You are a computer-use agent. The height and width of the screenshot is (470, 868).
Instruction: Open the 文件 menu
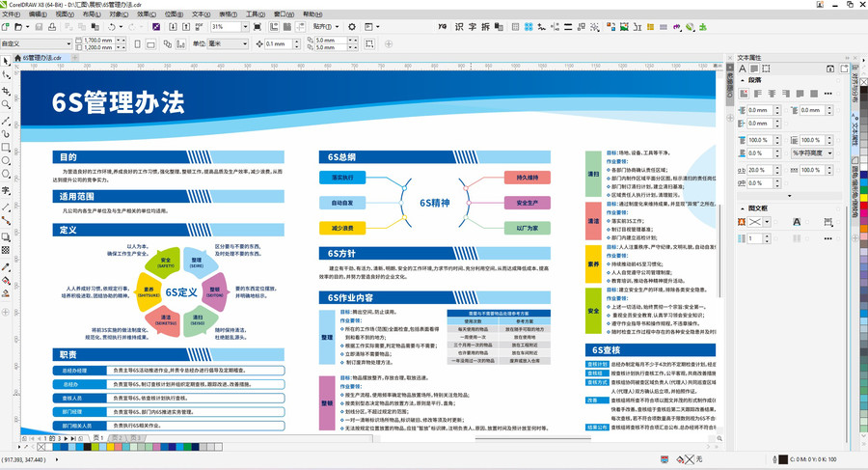click(x=11, y=14)
